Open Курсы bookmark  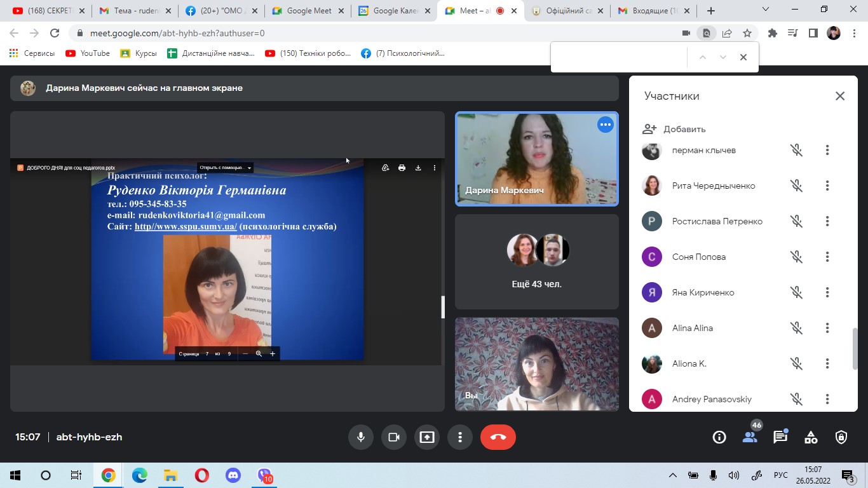(139, 53)
